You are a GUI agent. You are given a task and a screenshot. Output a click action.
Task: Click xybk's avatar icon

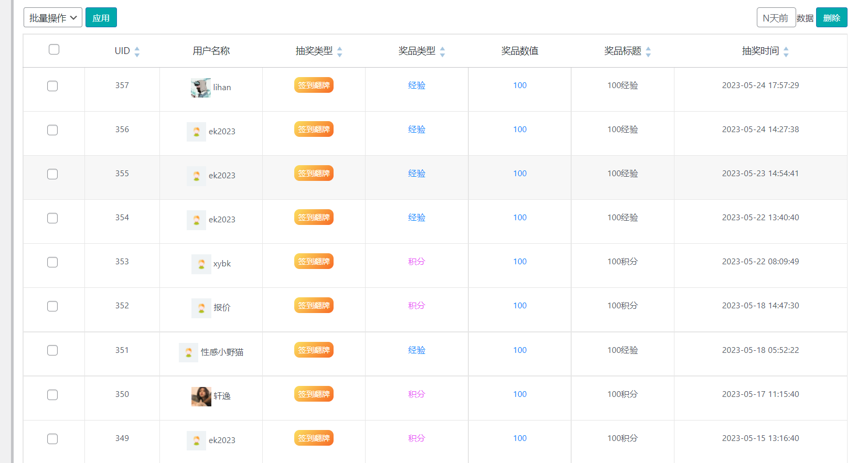click(x=201, y=264)
